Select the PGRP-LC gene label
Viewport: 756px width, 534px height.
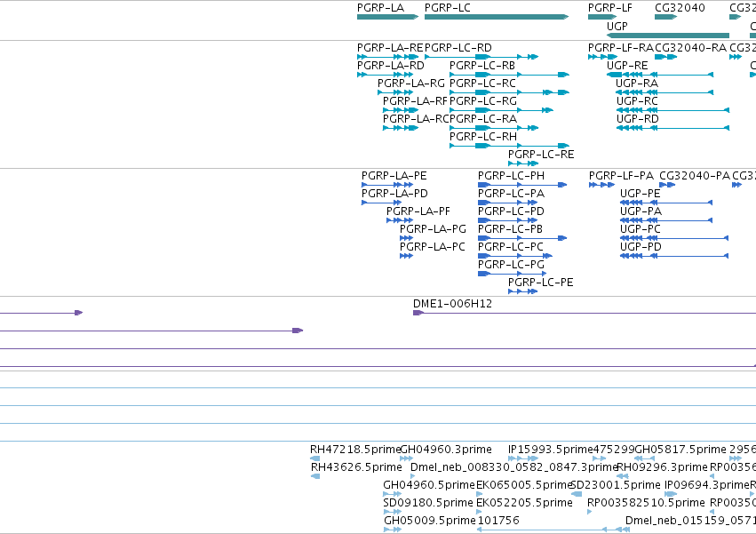pyautogui.click(x=448, y=8)
